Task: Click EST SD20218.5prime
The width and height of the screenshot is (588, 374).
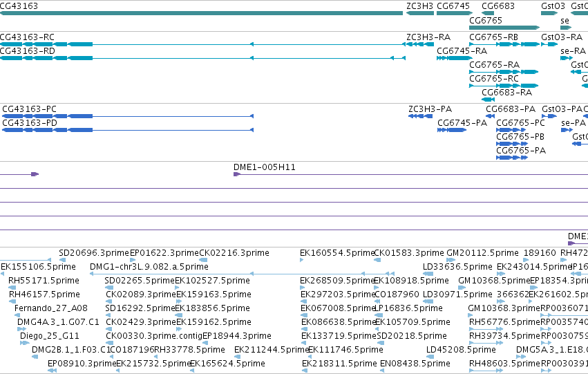Action: [x=381, y=343]
